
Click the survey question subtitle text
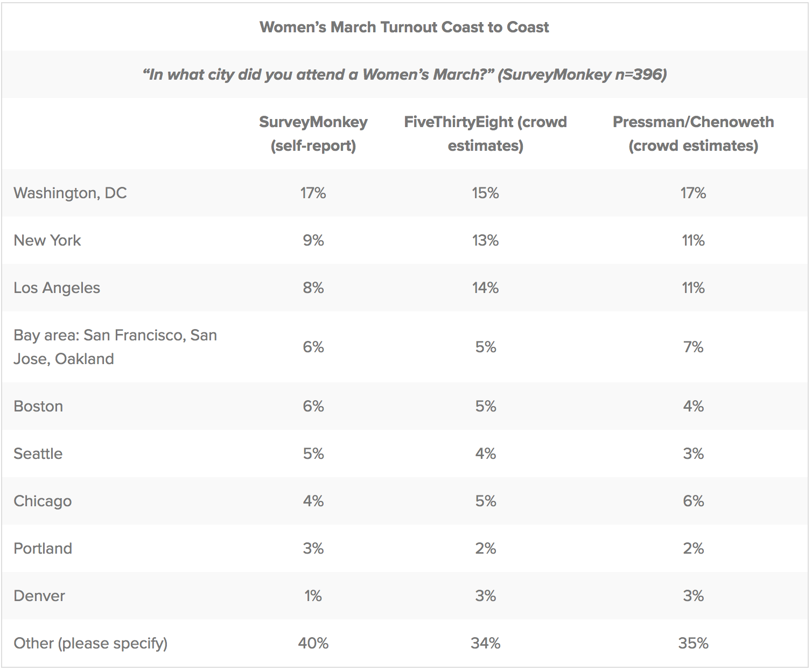(404, 74)
